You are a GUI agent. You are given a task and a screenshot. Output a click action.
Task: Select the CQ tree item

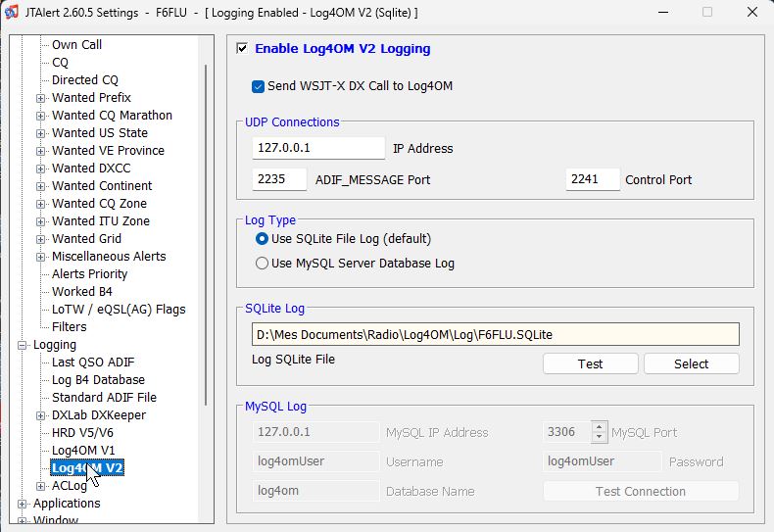click(60, 63)
